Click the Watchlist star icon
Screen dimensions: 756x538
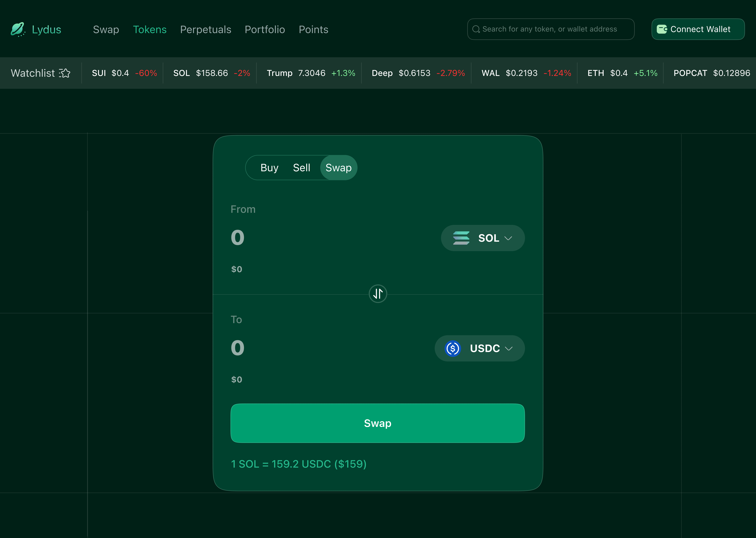[x=65, y=73]
